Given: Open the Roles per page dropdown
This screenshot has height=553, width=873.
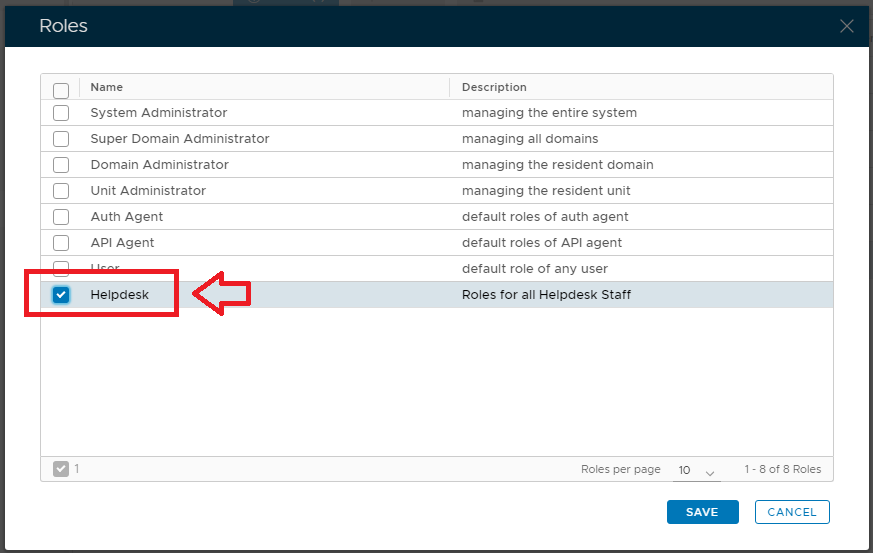Looking at the screenshot, I should point(697,470).
